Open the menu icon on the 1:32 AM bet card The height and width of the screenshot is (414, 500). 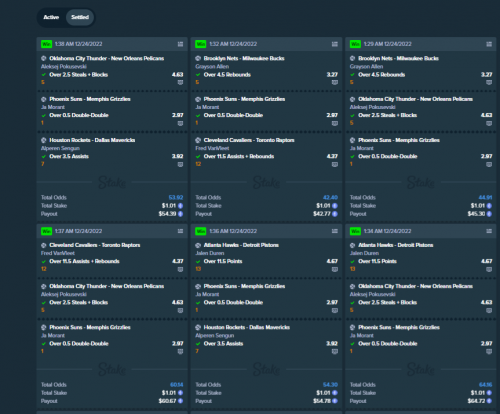[x=335, y=44]
